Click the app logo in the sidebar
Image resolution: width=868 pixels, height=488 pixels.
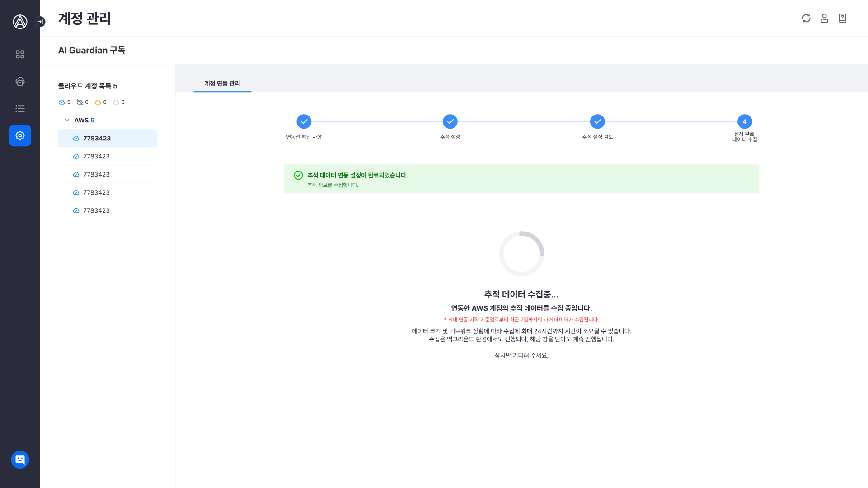20,21
